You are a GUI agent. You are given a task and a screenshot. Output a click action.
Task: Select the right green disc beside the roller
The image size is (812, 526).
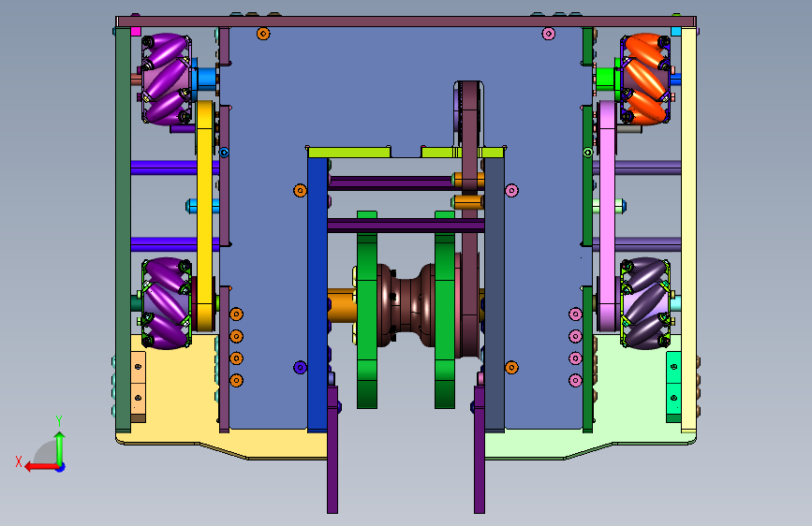point(445,310)
